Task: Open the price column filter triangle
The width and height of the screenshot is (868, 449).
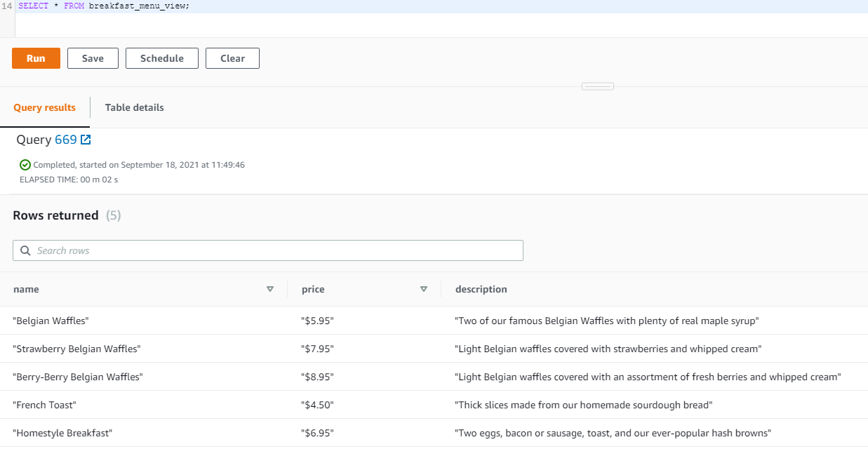Action: click(424, 288)
